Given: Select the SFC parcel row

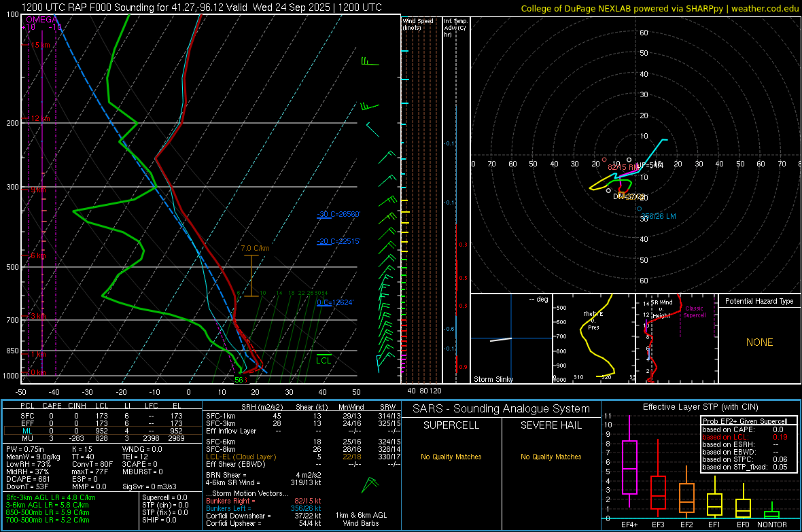Looking at the screenshot, I should point(102,416).
